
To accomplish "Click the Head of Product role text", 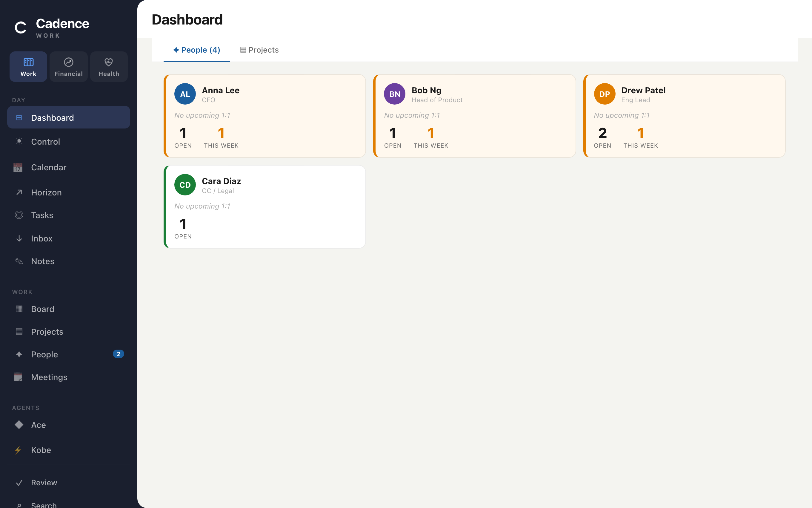I will (x=437, y=100).
